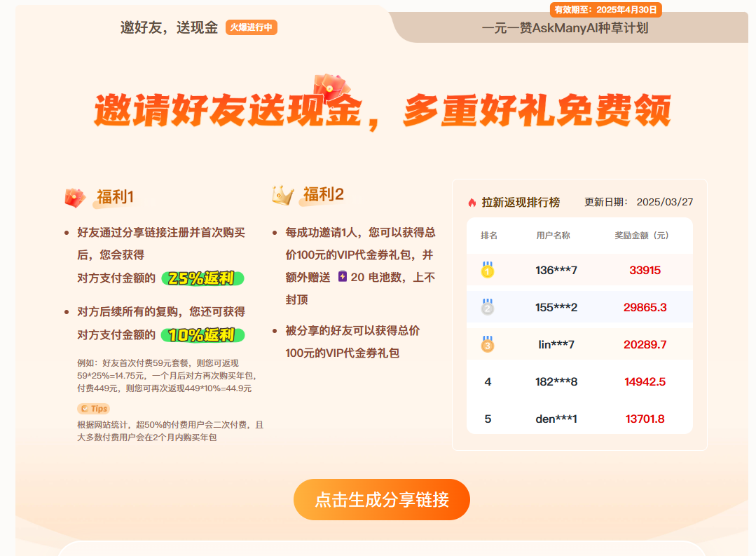Screen dimensions: 756x556
Task: Select the bronze third-place medal icon
Action: 488,344
